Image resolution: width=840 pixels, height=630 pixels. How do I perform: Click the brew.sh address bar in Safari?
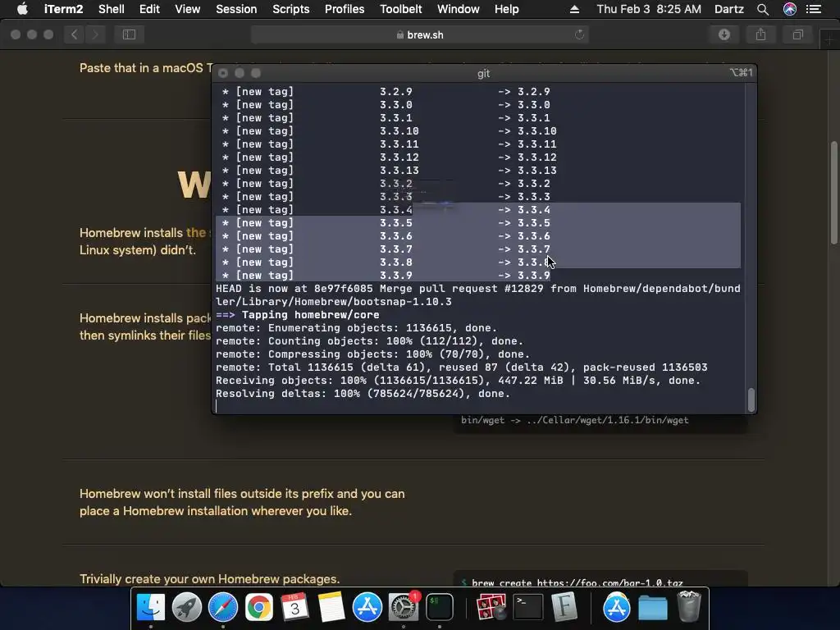pyautogui.click(x=419, y=34)
